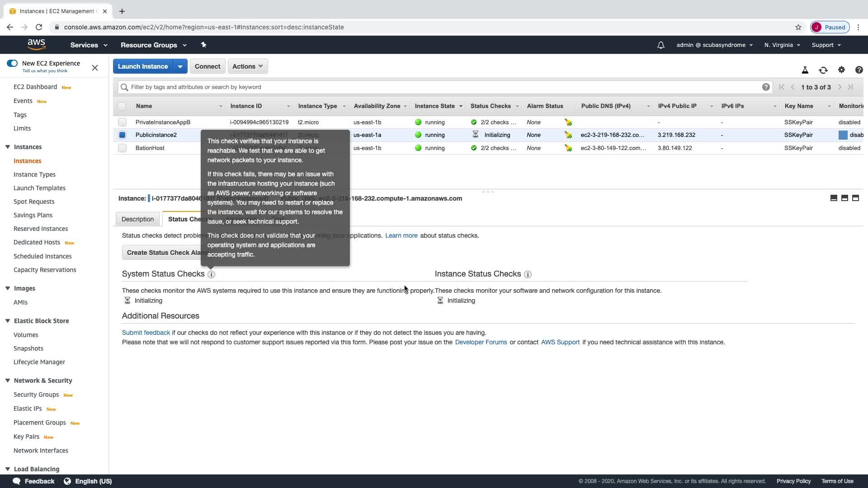Open the Actions dropdown
The width and height of the screenshot is (868, 488).
click(x=247, y=66)
